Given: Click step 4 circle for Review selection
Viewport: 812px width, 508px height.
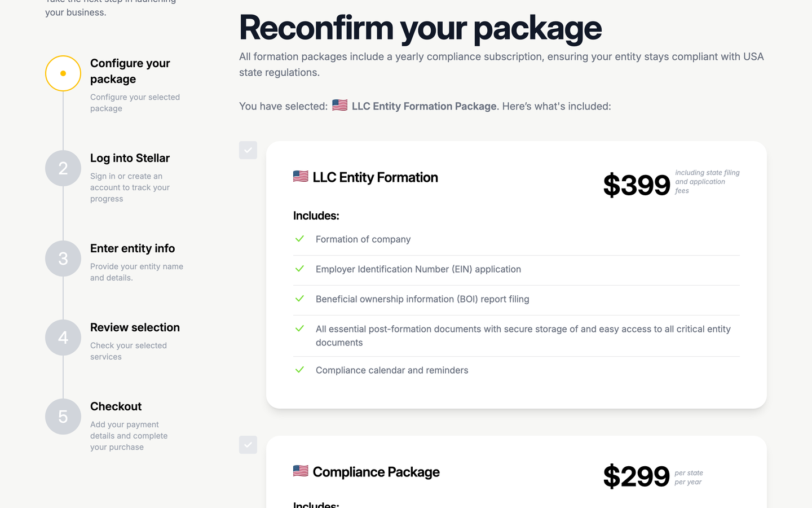Looking at the screenshot, I should pyautogui.click(x=63, y=338).
